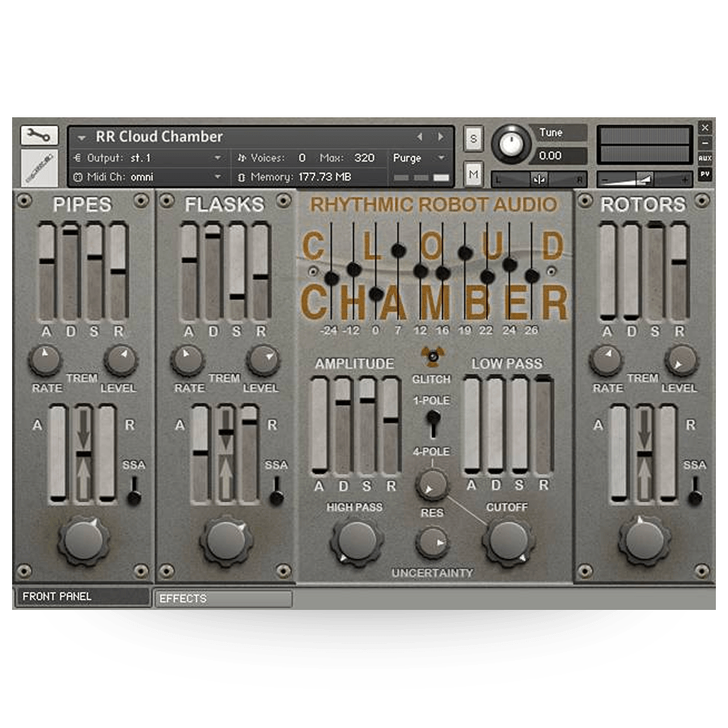Click the PIPES large volume knob
Image resolution: width=728 pixels, height=728 pixels.
83,540
